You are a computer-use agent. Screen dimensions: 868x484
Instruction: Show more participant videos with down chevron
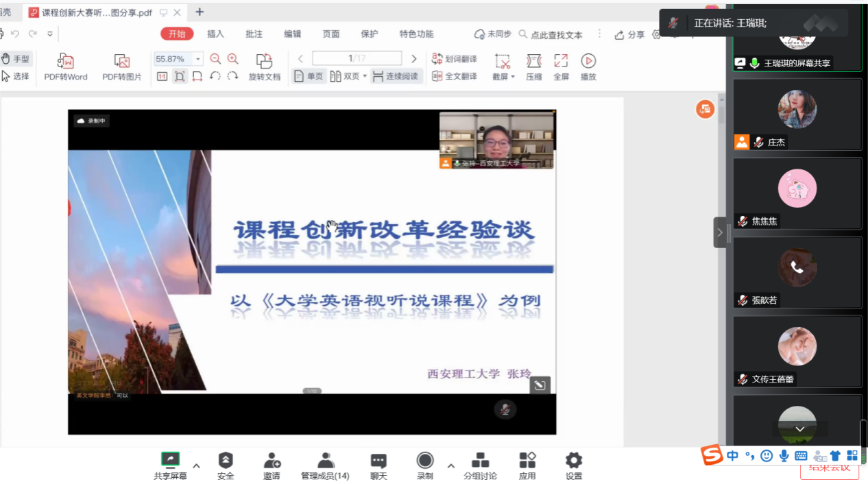(799, 429)
